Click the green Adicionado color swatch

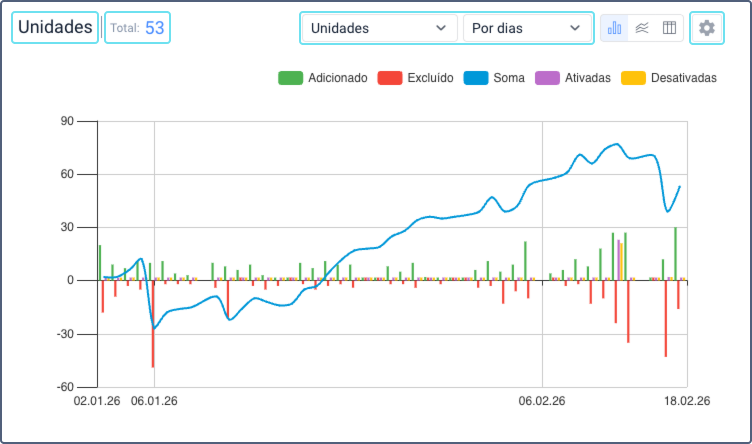pyautogui.click(x=290, y=78)
